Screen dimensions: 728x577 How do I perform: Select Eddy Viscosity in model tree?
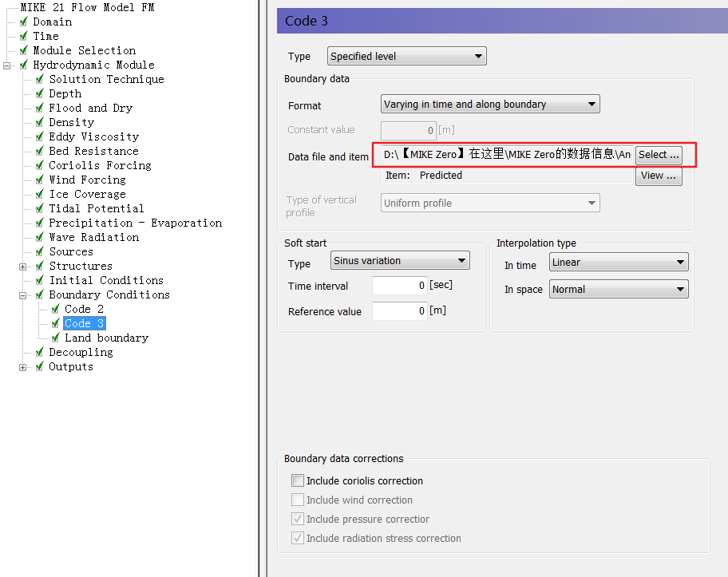pos(94,136)
